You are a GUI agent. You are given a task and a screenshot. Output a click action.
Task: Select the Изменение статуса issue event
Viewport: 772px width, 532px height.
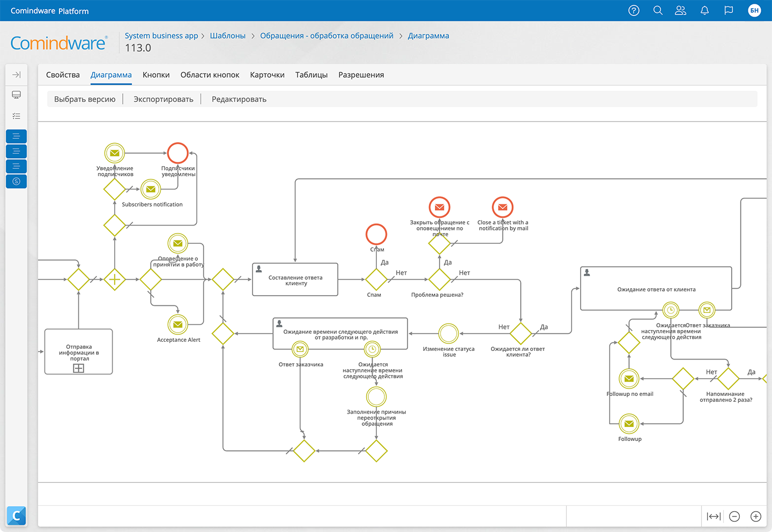(x=449, y=334)
